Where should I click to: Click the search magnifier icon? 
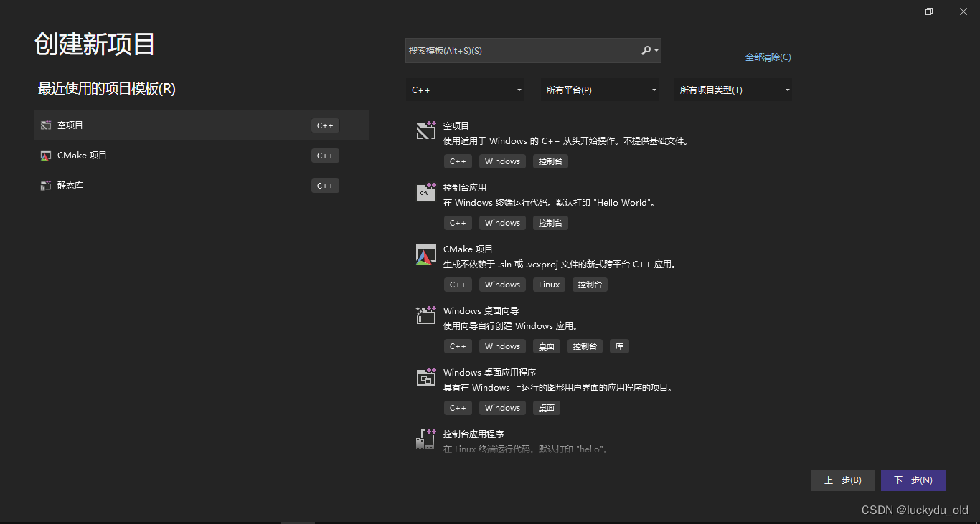(x=646, y=50)
